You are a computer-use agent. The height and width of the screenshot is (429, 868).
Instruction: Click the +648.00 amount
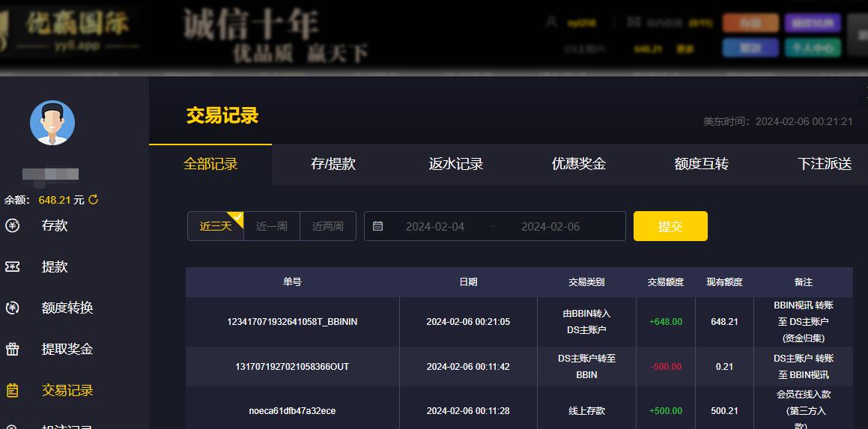point(666,322)
